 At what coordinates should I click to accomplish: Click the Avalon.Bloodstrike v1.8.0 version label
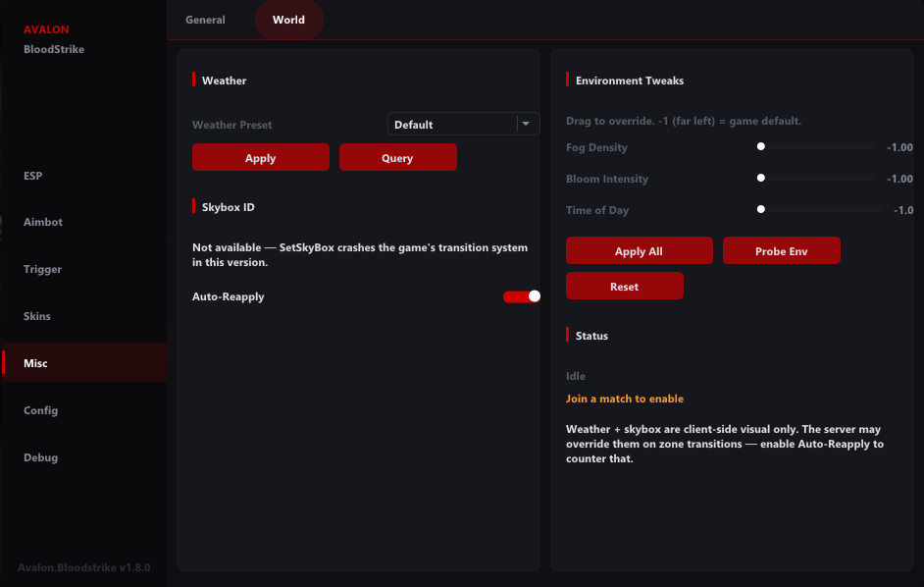point(83,567)
